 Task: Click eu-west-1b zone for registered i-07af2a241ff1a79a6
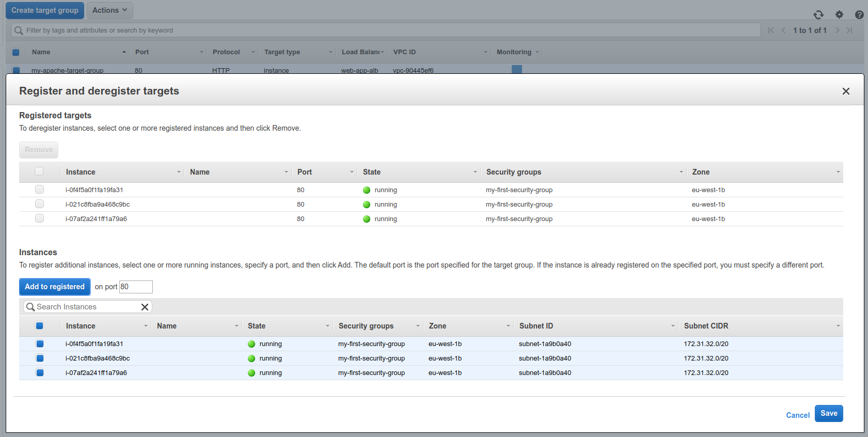coord(708,219)
